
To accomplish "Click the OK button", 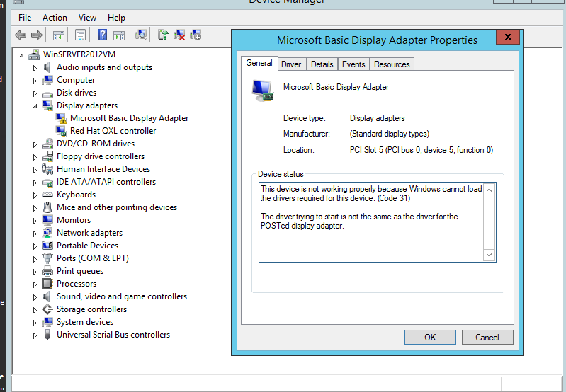I will (430, 338).
